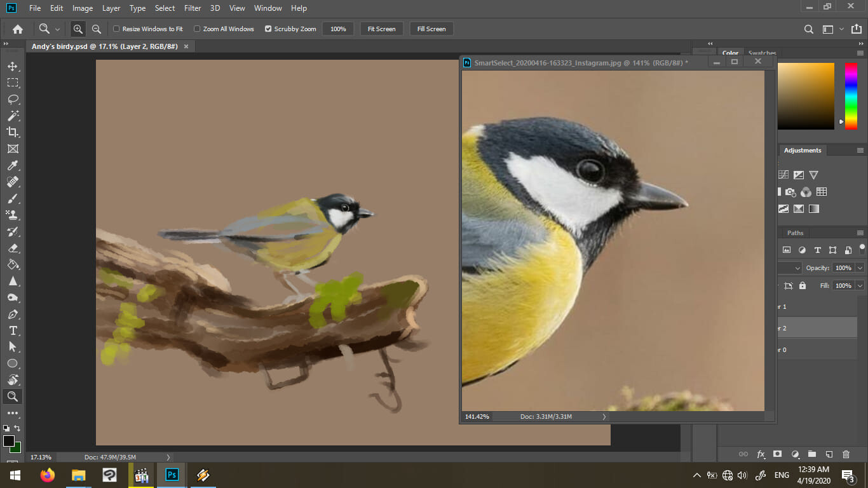The height and width of the screenshot is (488, 868).
Task: Enable Resize Windows to Fit
Action: tap(116, 29)
